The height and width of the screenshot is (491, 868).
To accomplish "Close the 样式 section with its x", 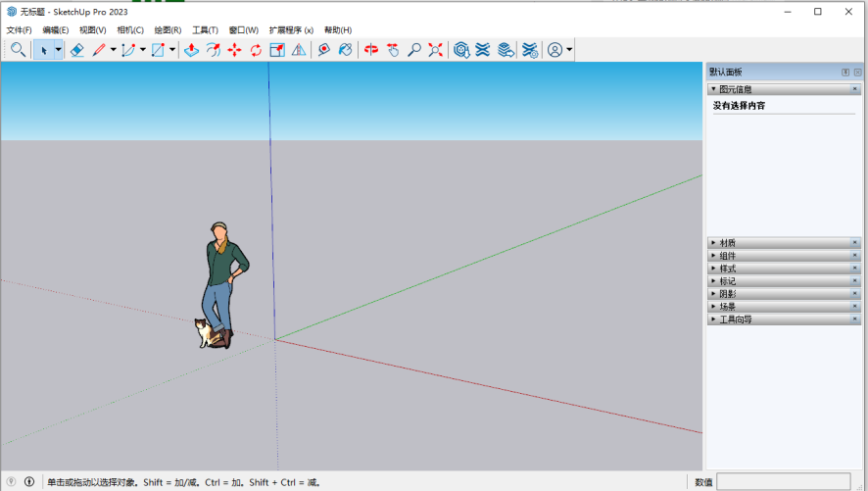I will pyautogui.click(x=854, y=268).
